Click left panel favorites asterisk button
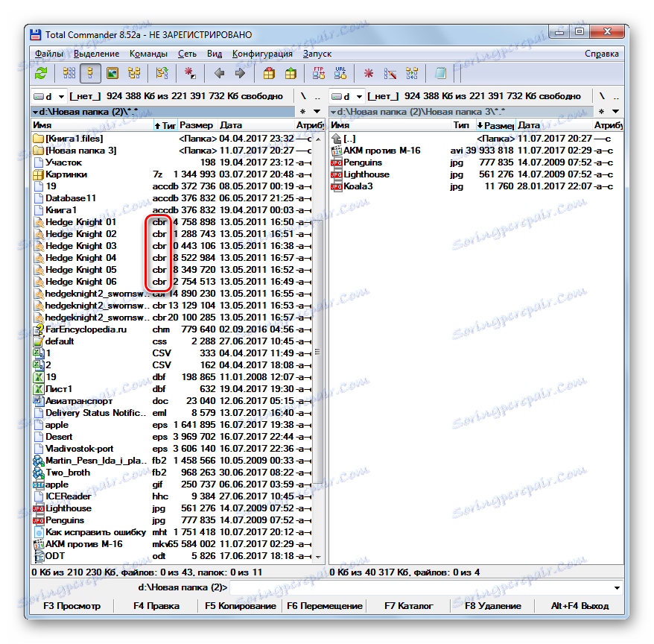 303,112
